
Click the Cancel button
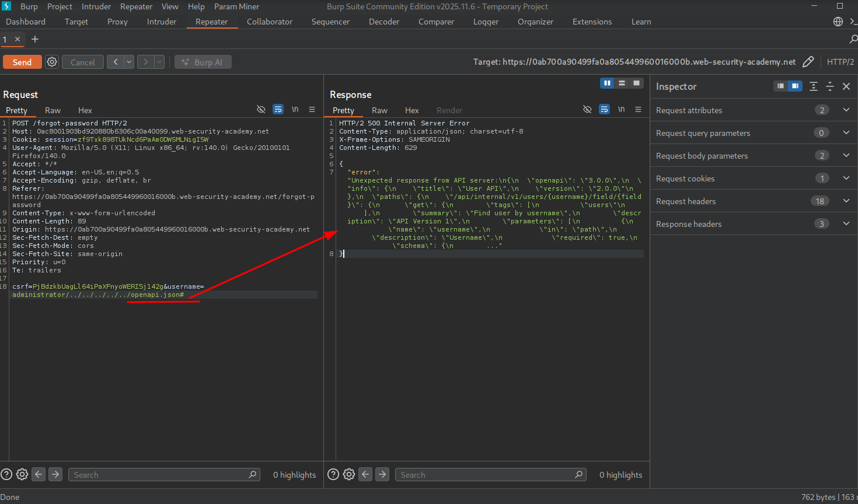[x=83, y=62]
